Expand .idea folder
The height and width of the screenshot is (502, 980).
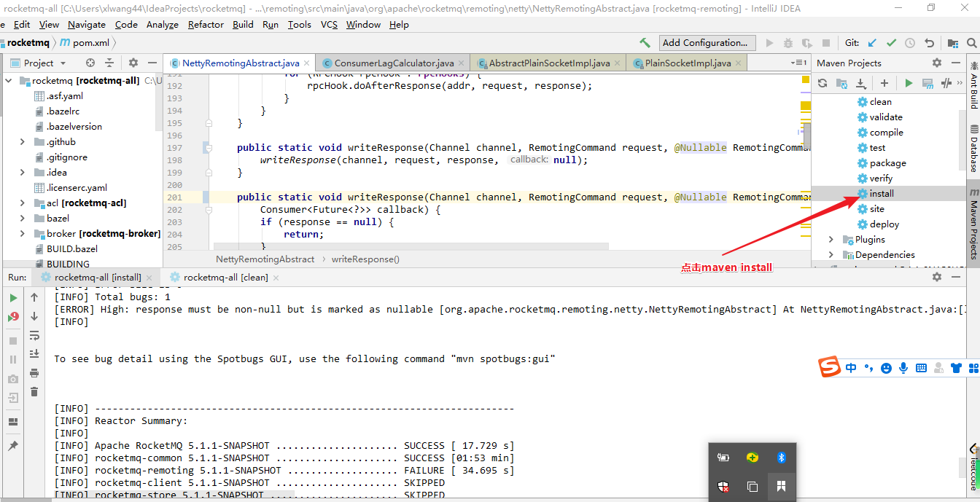pos(23,172)
